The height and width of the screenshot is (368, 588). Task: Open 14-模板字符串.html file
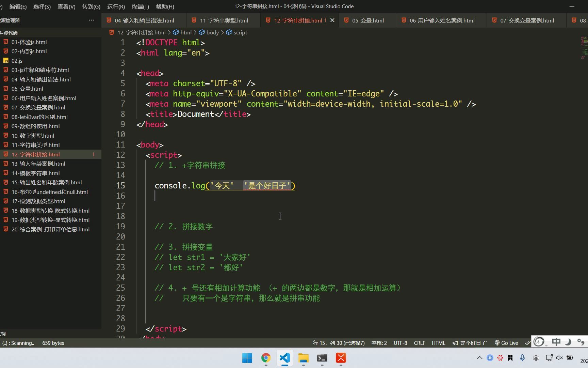(x=51, y=173)
